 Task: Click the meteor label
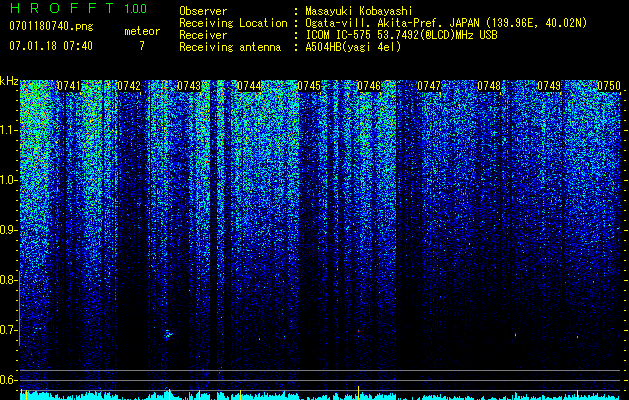point(142,31)
